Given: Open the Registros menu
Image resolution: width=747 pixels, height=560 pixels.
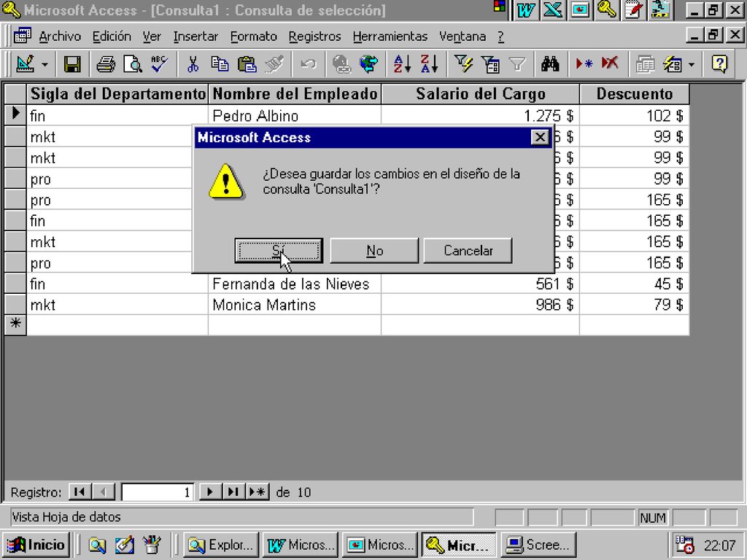Looking at the screenshot, I should tap(314, 36).
